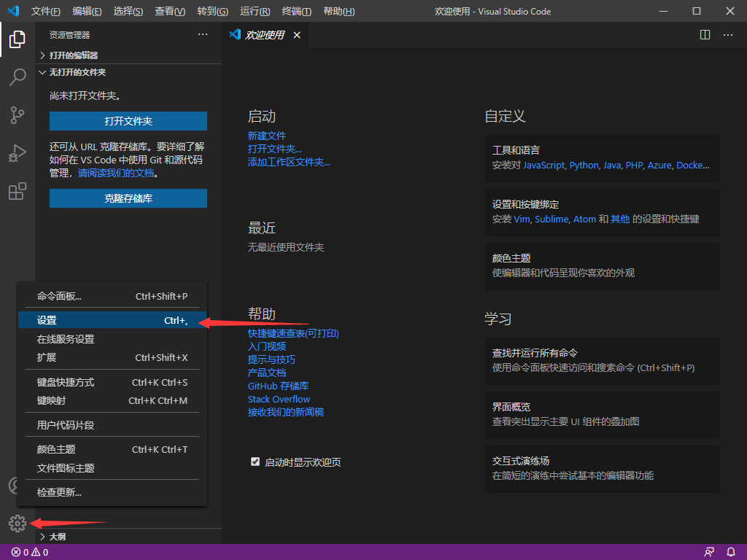Open the 转到(G) menu
Image resolution: width=747 pixels, height=560 pixels.
click(212, 11)
